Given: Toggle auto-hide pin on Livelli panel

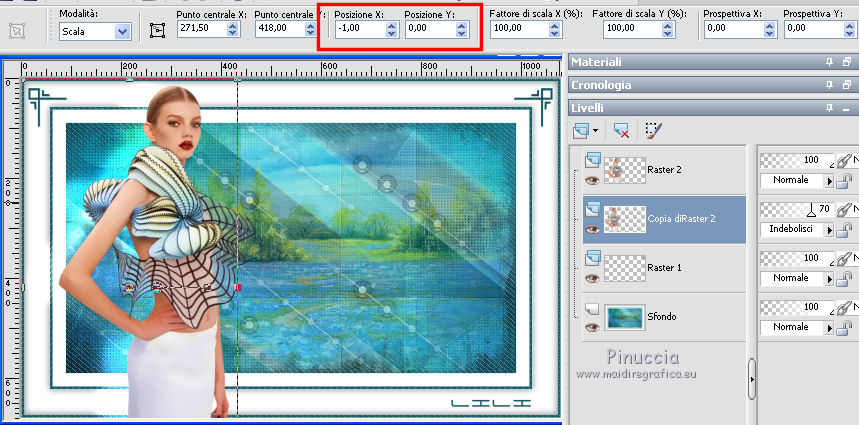Looking at the screenshot, I should 830,108.
